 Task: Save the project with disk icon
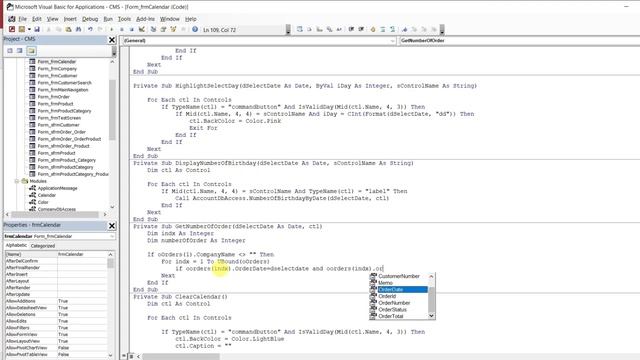click(x=37, y=29)
